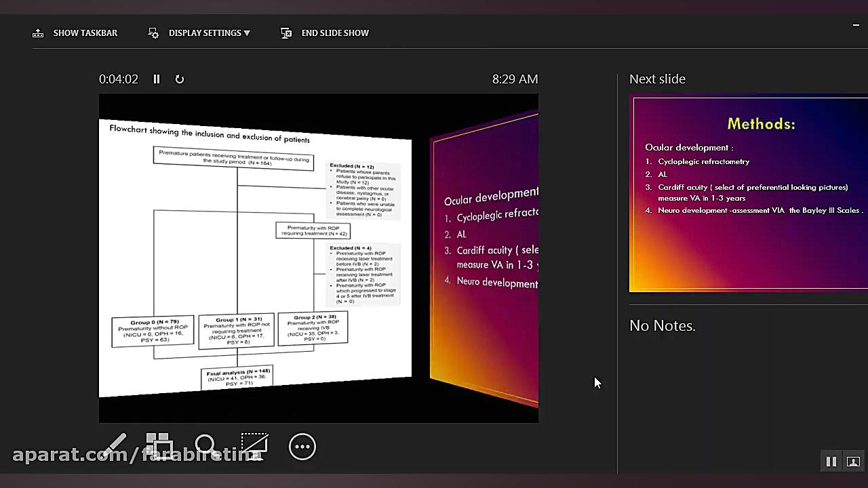Click the "Excluded (N = 4)" note
The height and width of the screenshot is (488, 868).
coord(363,274)
